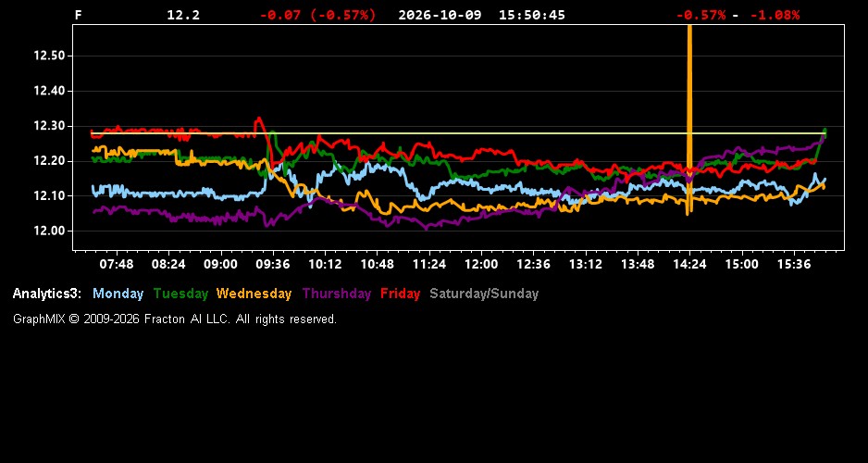Viewport: 868px width, 463px height.
Task: Click the 09:36 time axis label
Action: point(273,265)
